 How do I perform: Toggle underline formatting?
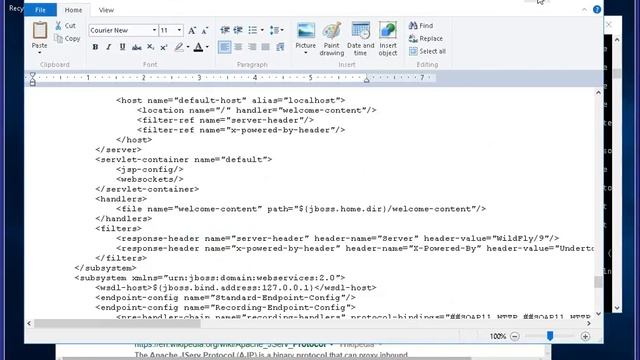[x=122, y=47]
